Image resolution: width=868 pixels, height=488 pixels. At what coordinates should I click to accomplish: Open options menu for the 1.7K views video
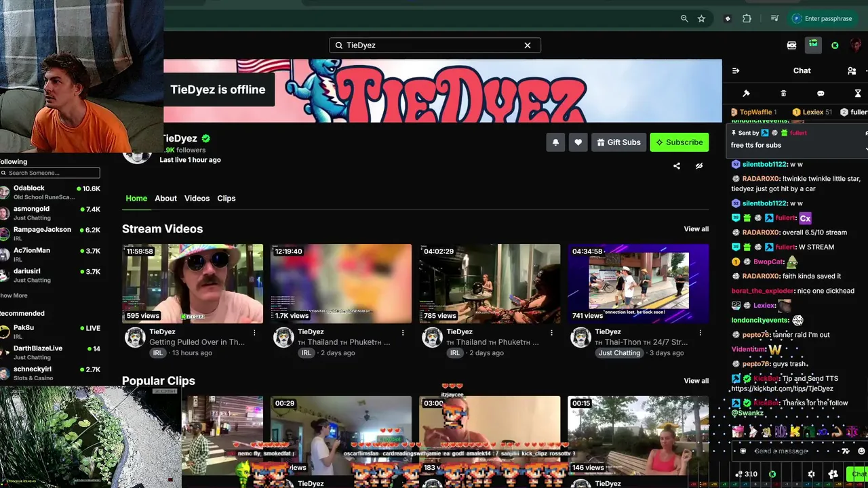coord(403,333)
